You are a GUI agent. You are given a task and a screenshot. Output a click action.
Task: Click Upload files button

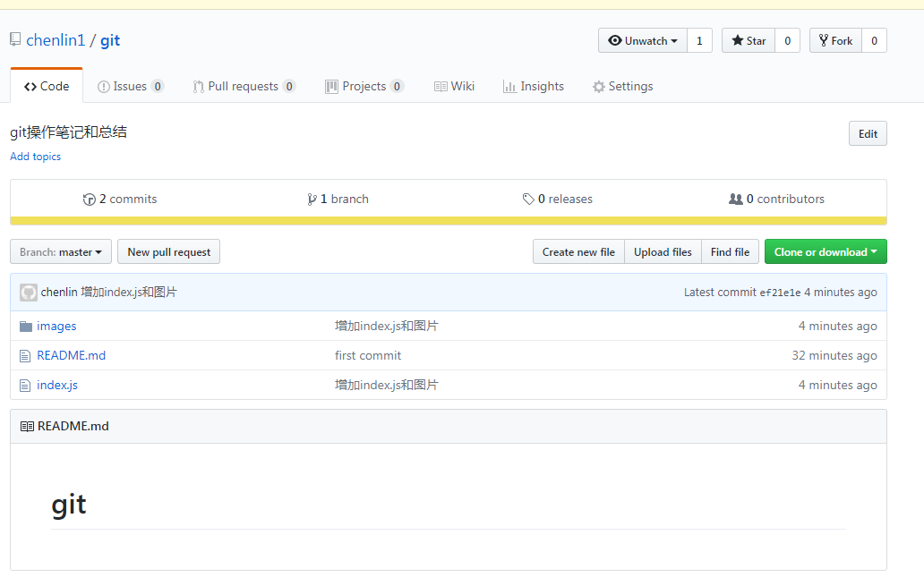coord(663,252)
